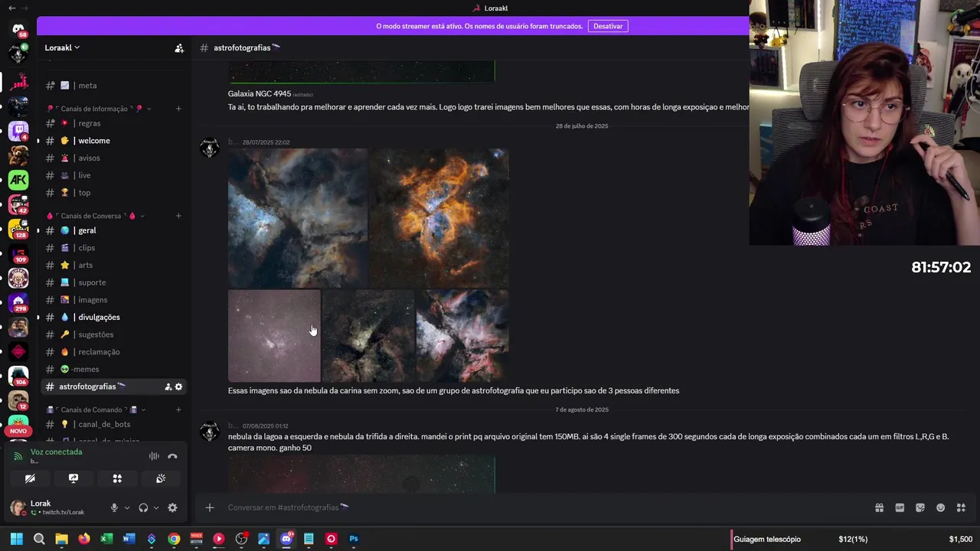Collapse Canais de Comando category
980x551 pixels.
pyautogui.click(x=96, y=409)
